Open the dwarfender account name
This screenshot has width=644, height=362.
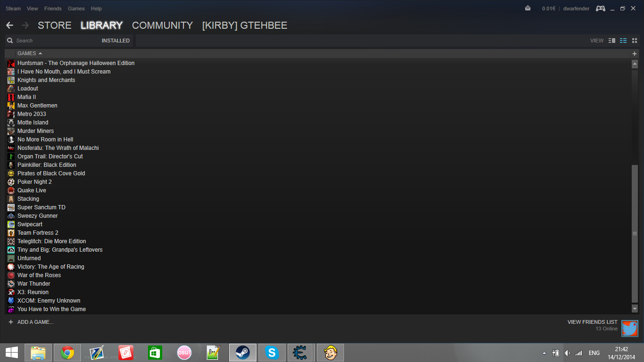pos(576,8)
